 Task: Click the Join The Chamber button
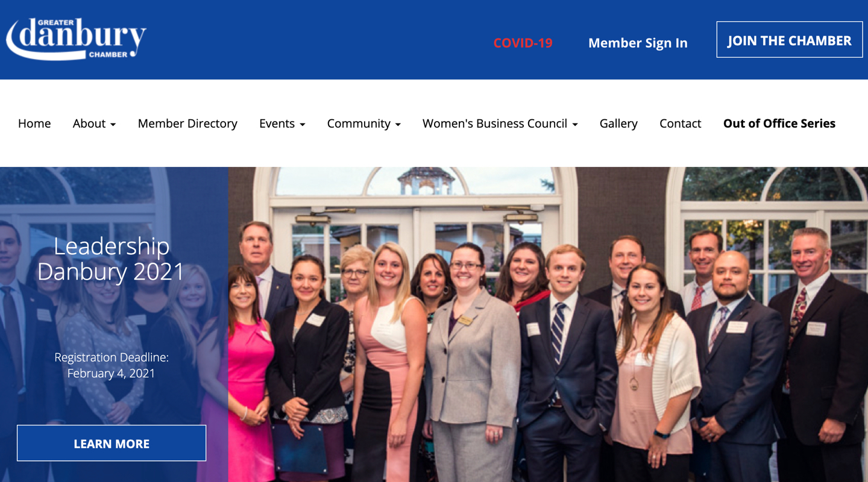789,40
